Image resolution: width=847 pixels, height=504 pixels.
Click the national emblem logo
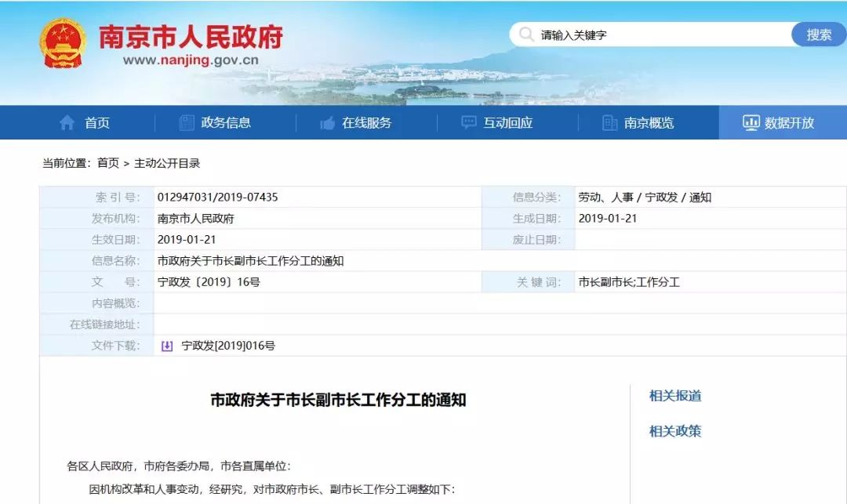64,44
